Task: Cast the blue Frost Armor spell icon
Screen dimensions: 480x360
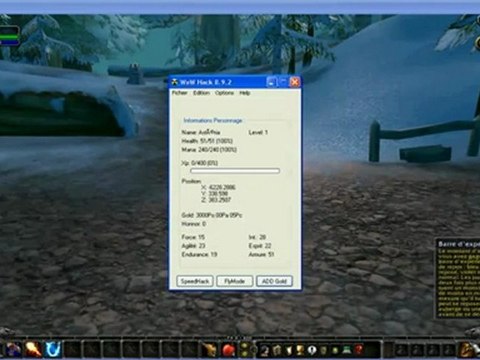Action: [53, 349]
